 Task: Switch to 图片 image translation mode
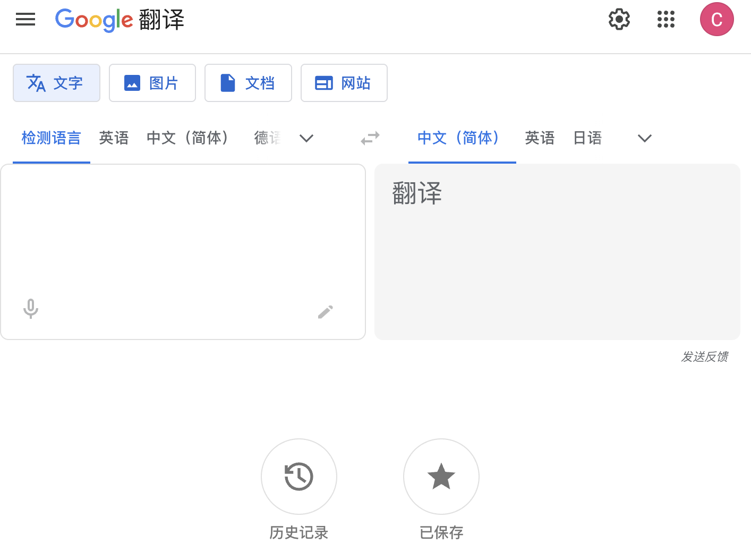coord(152,83)
